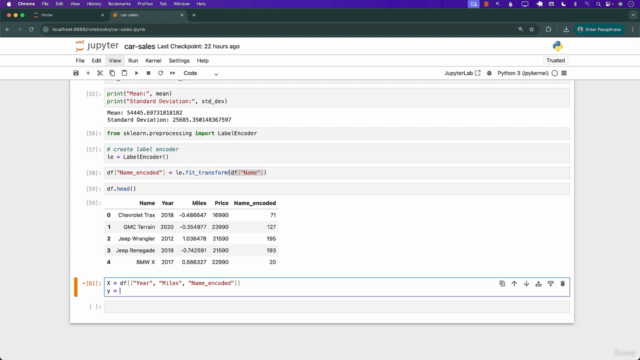Bookmark this page with the star icon
This screenshot has width=640, height=360.
point(531,29)
